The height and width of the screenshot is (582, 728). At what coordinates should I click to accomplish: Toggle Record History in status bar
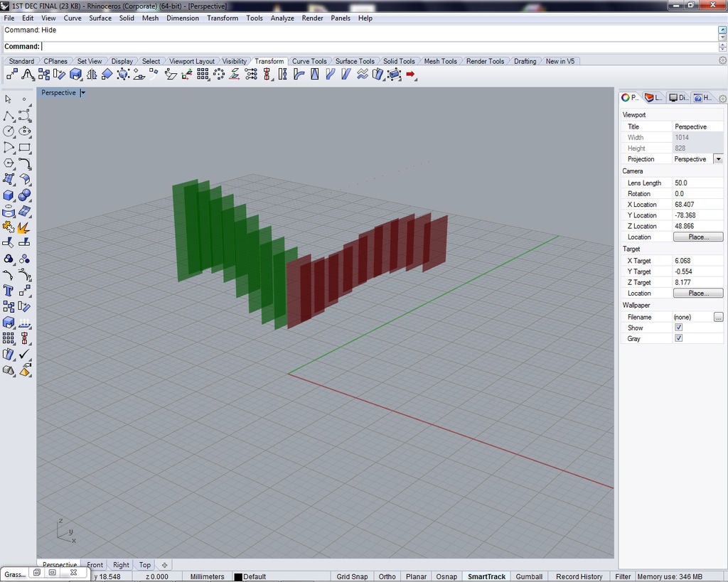click(x=579, y=576)
